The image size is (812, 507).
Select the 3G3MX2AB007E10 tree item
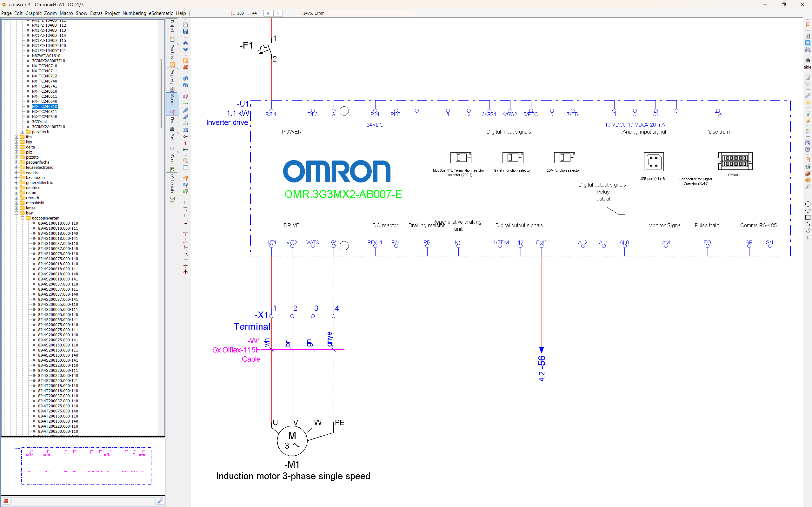(x=48, y=61)
